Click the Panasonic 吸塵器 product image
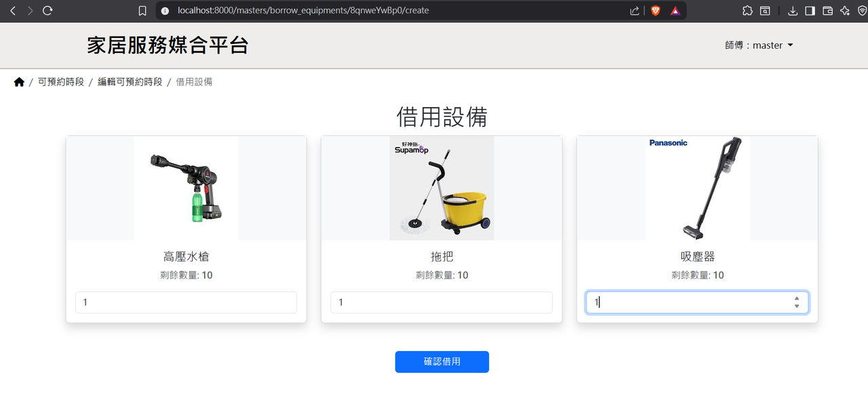The height and width of the screenshot is (395, 868). pos(697,188)
